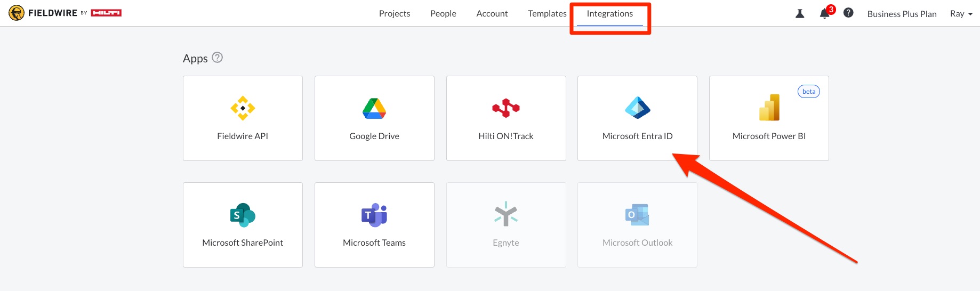The image size is (980, 291).
Task: Click the Microsoft Entra ID icon
Action: coord(638,108)
